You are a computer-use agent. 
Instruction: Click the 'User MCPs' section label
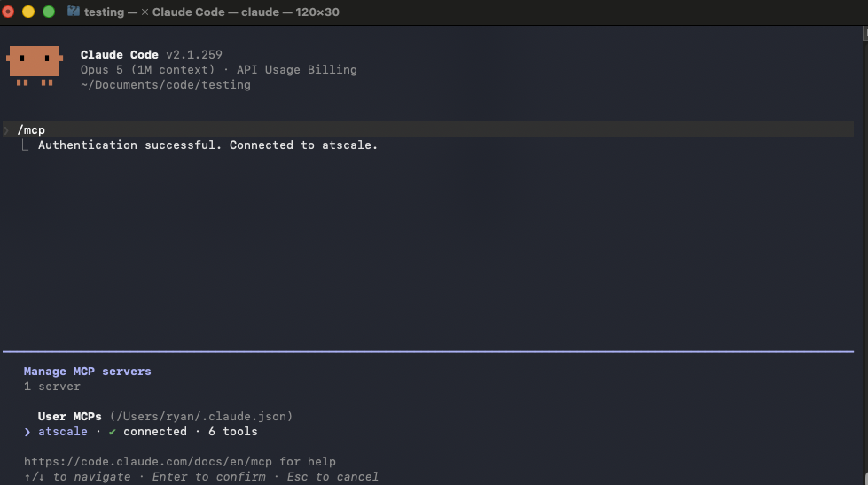click(70, 417)
